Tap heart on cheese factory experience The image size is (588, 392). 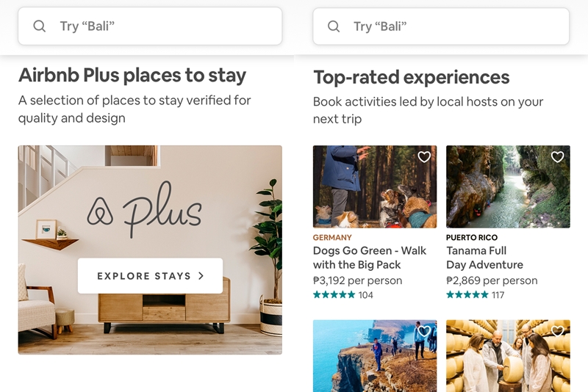tap(557, 331)
